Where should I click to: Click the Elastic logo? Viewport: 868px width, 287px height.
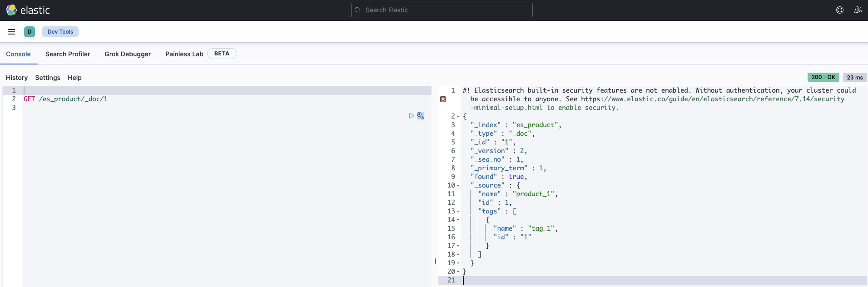coord(28,10)
